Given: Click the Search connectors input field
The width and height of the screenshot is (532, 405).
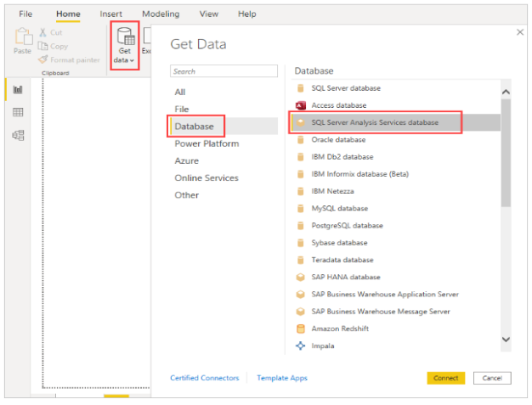Looking at the screenshot, I should [224, 71].
